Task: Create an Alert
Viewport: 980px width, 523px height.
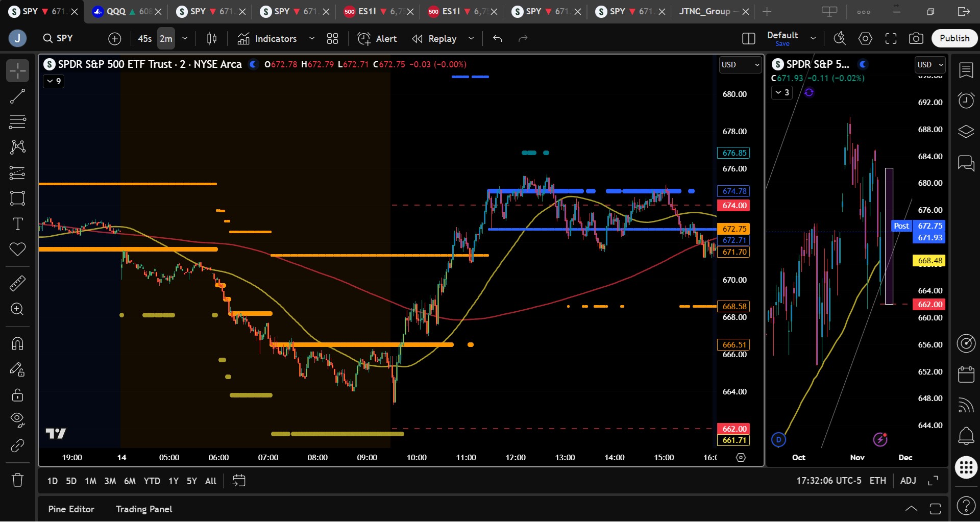Action: (x=377, y=39)
